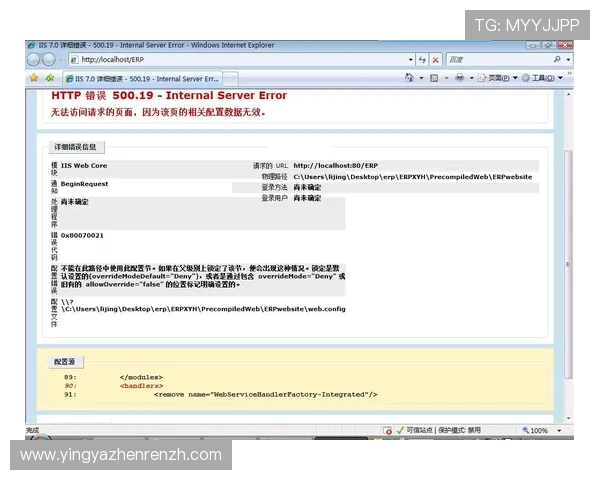Click the 配置源 section header
Image resolution: width=600 pixels, height=480 pixels.
[65, 362]
